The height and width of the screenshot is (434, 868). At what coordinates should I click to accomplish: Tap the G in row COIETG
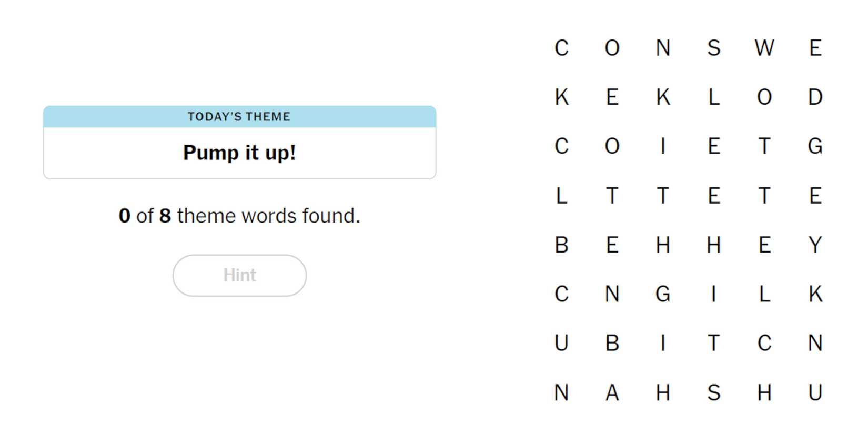click(815, 146)
